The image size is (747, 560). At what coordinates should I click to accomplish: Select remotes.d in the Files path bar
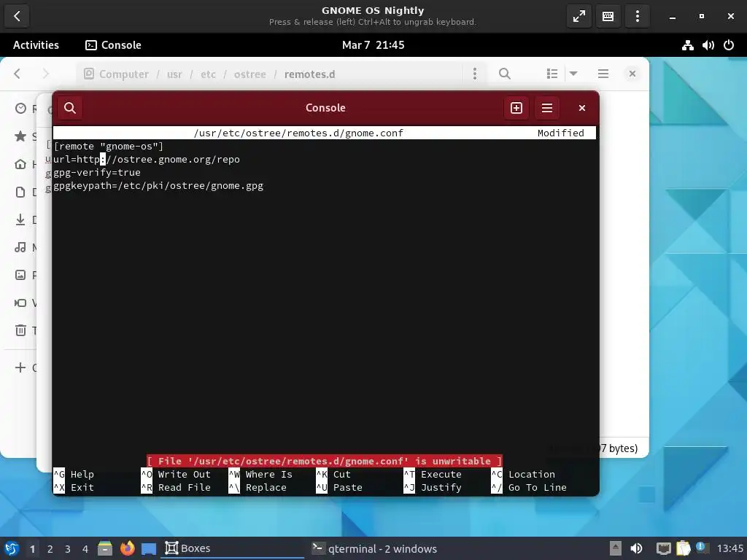309,74
